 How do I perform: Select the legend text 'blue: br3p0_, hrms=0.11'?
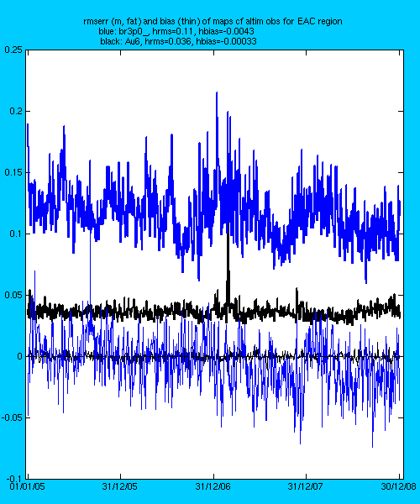coord(146,31)
